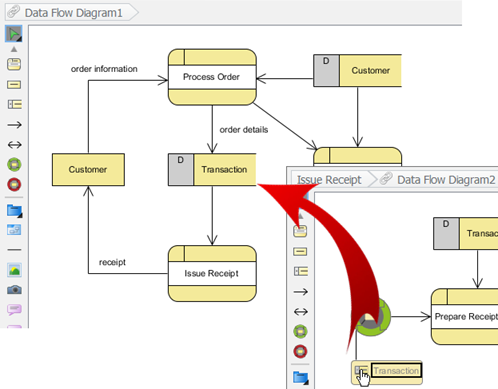The image size is (498, 389).
Task: Go to Issue Receipt breadcrumb item
Action: point(329,180)
